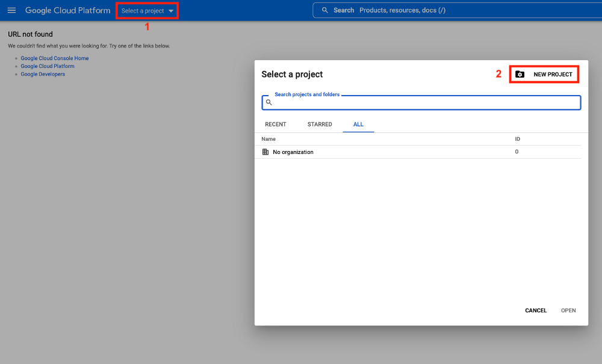This screenshot has width=602, height=364.
Task: Click the search magnifier icon in top bar
Action: (x=325, y=10)
